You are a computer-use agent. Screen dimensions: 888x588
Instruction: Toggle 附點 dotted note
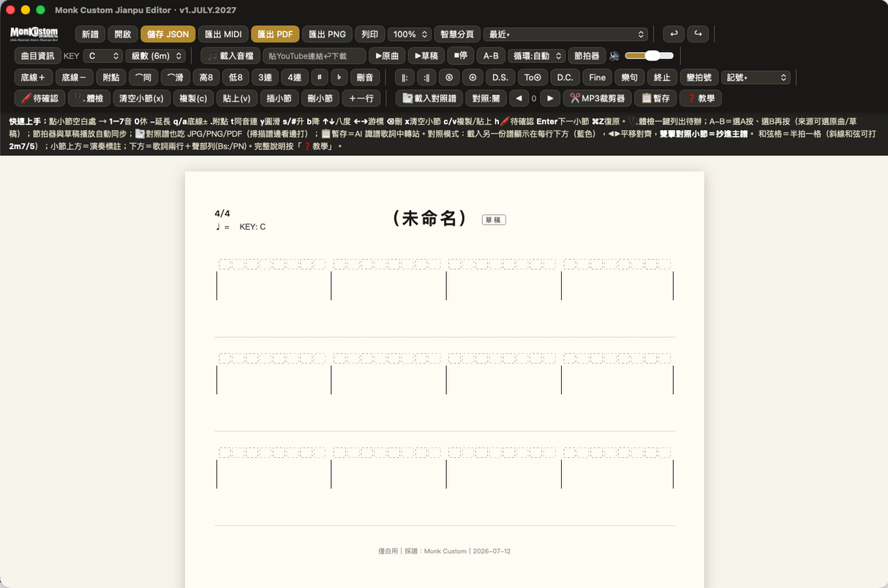pyautogui.click(x=111, y=78)
